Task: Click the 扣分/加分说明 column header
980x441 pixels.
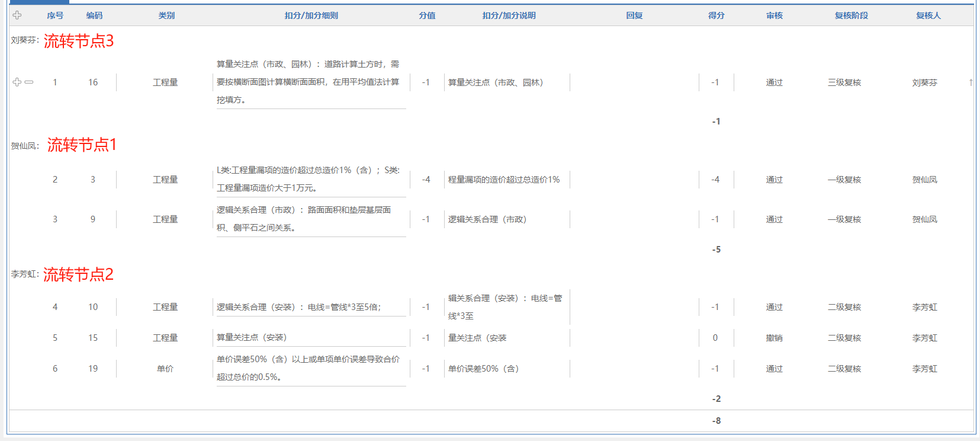Action: [x=509, y=15]
